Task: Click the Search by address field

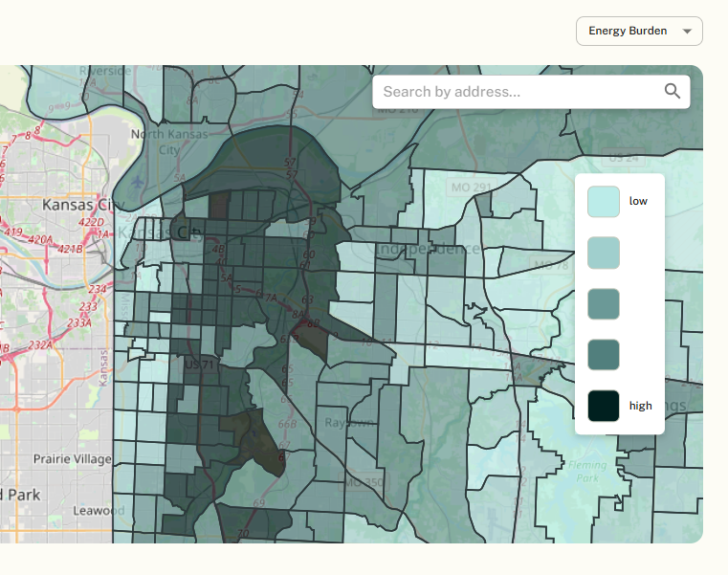Action: click(531, 92)
